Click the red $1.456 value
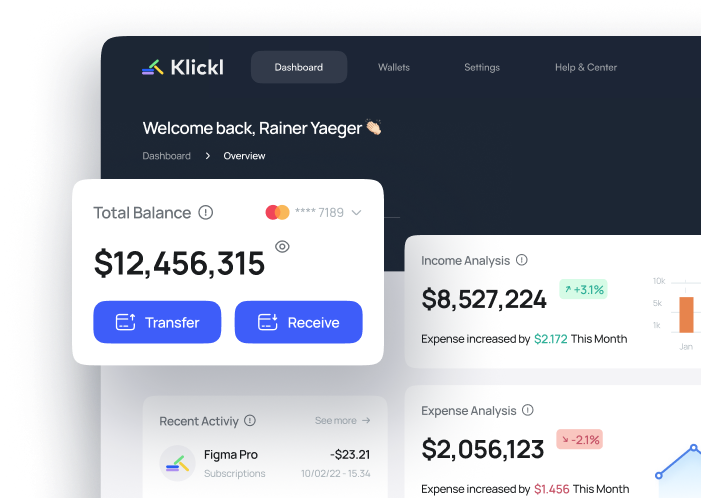Screen dimensions: 701x498 [552, 489]
